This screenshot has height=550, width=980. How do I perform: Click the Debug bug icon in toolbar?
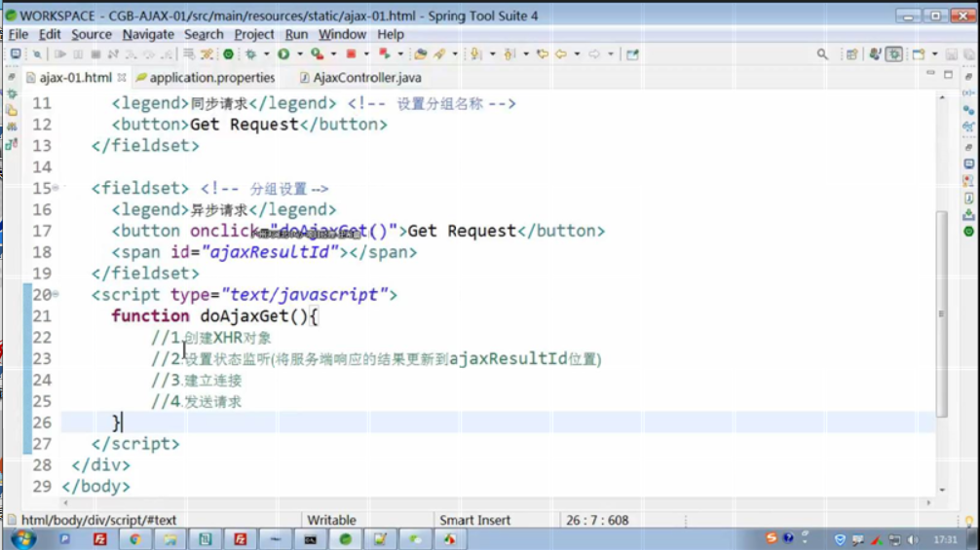250,55
